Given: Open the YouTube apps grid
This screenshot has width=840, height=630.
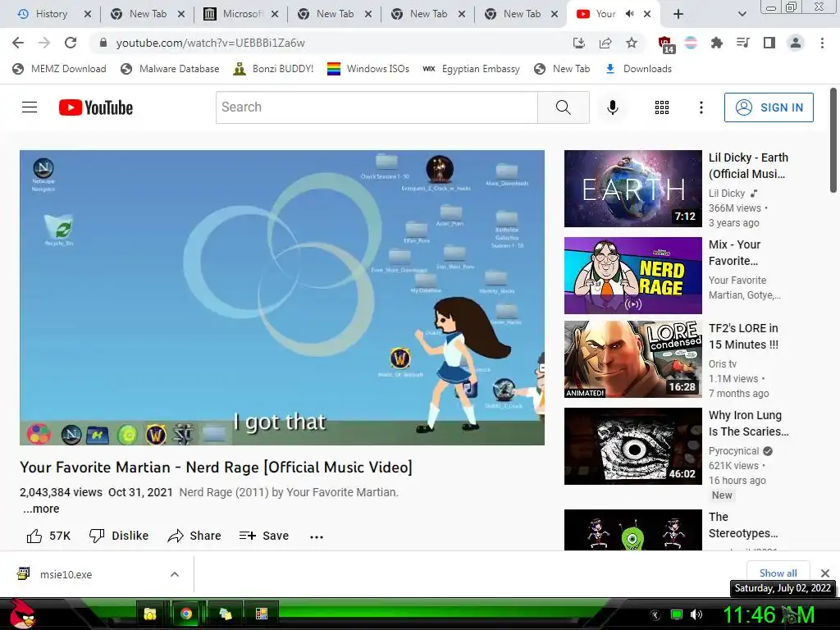Looking at the screenshot, I should [662, 107].
